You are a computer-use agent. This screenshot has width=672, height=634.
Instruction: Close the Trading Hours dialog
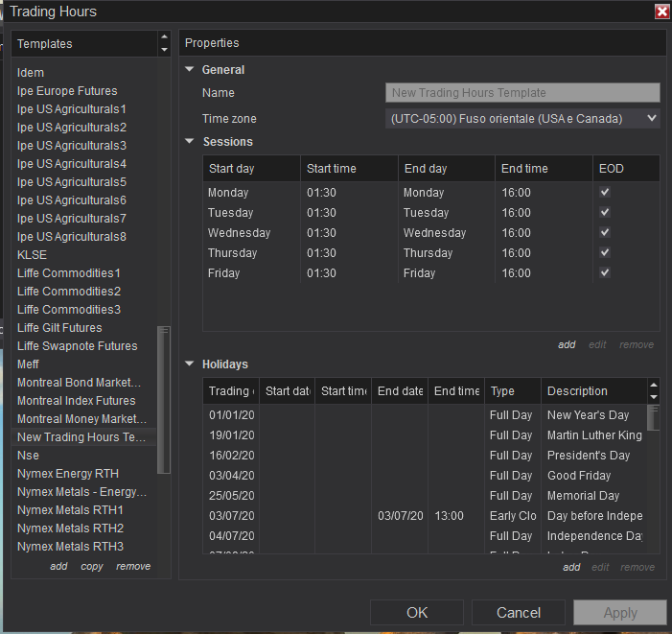(661, 12)
